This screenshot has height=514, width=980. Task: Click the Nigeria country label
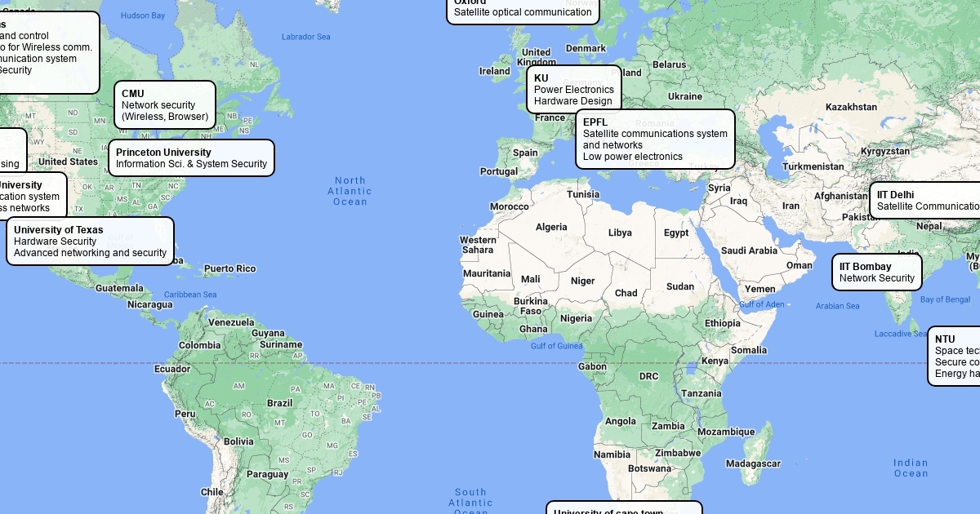576,318
